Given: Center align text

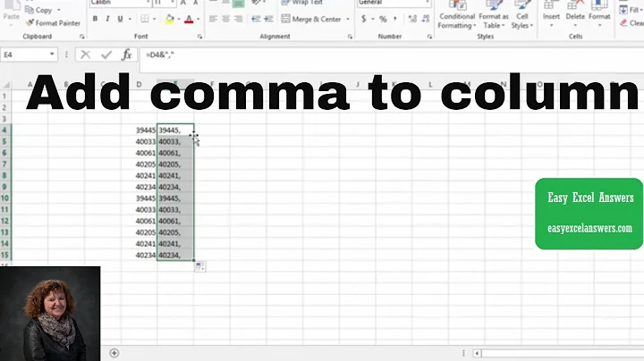Looking at the screenshot, I should pyautogui.click(x=225, y=19).
